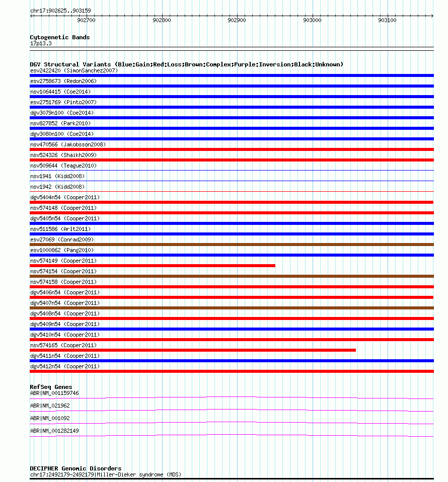Click the nsv524326 (Shaikh2009) label
The width and height of the screenshot is (448, 482).
click(63, 155)
